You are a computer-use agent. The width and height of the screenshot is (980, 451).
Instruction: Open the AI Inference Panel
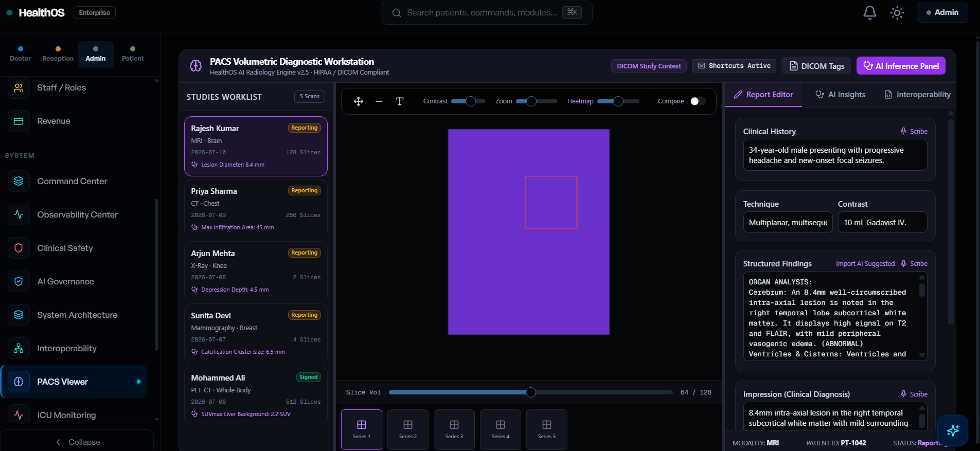point(901,66)
